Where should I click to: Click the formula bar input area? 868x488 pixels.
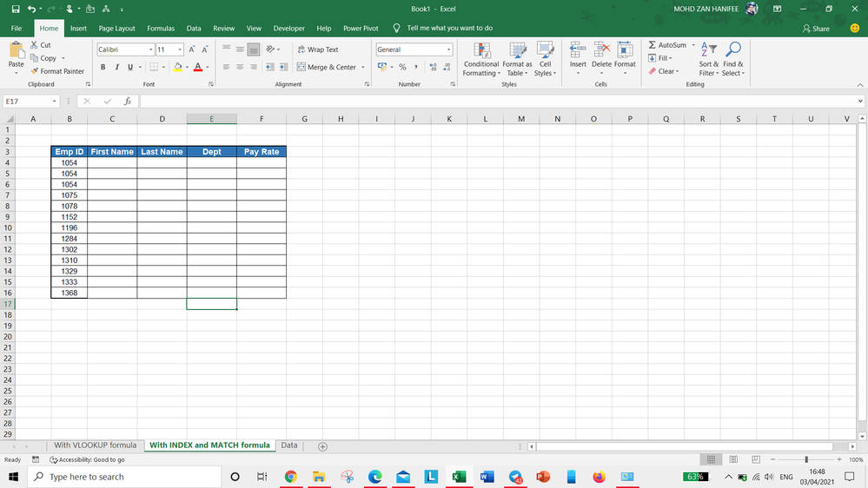[x=497, y=102]
